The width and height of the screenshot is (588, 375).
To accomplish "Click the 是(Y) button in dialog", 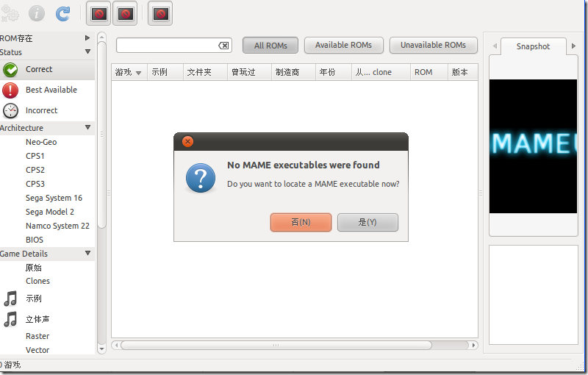I will 367,222.
